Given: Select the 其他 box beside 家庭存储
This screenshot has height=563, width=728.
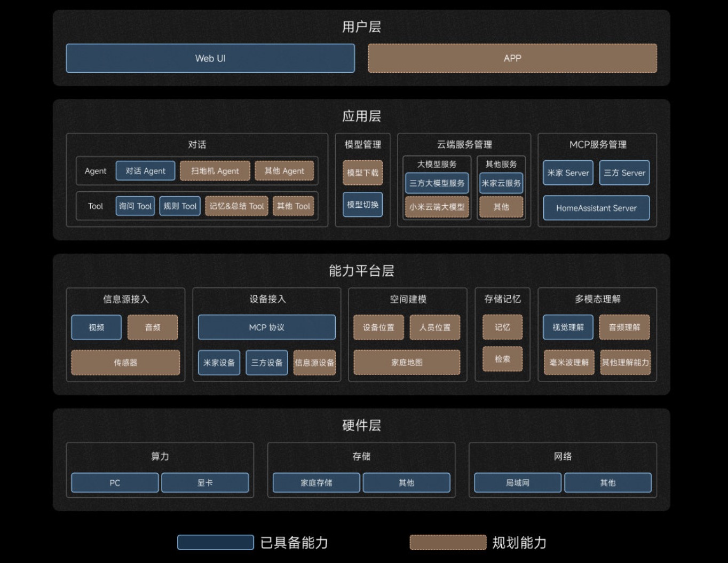Looking at the screenshot, I should [406, 483].
